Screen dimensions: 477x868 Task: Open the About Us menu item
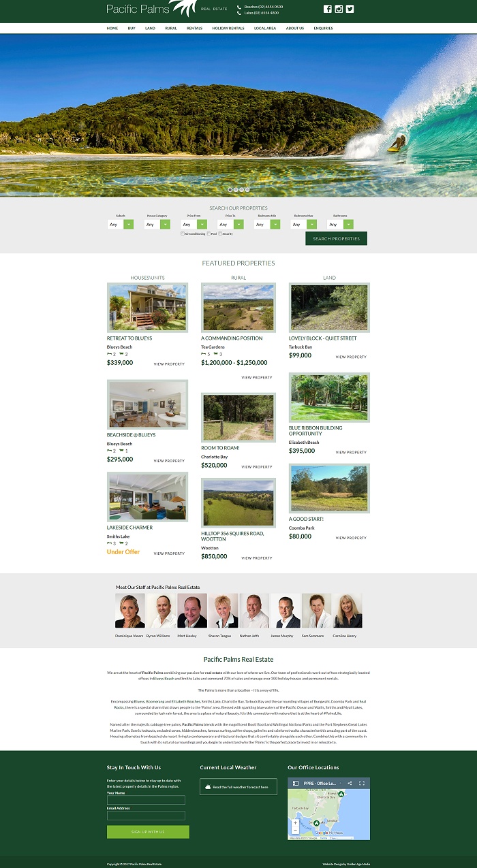[295, 29]
